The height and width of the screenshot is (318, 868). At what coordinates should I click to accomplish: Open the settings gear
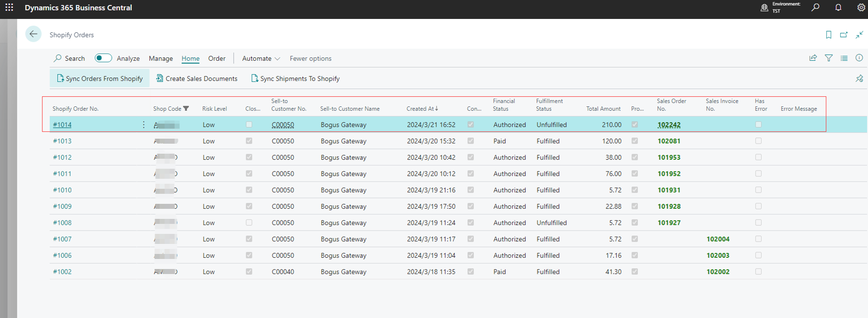point(861,8)
